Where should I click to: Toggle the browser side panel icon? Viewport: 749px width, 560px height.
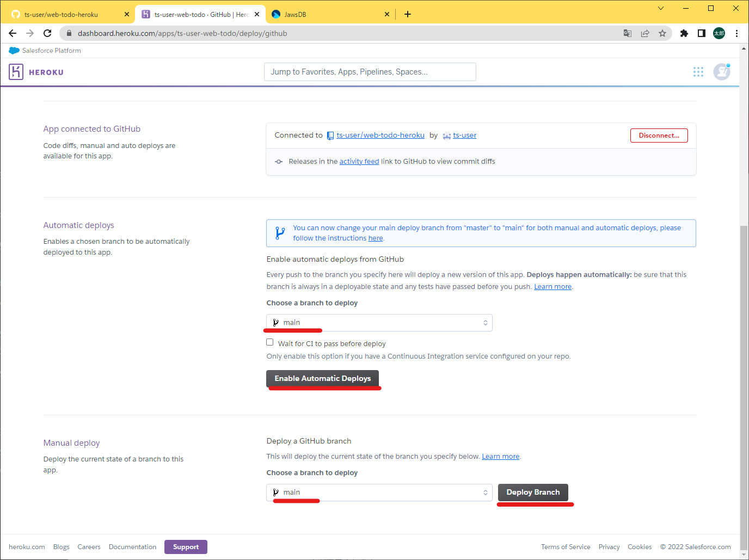point(702,33)
